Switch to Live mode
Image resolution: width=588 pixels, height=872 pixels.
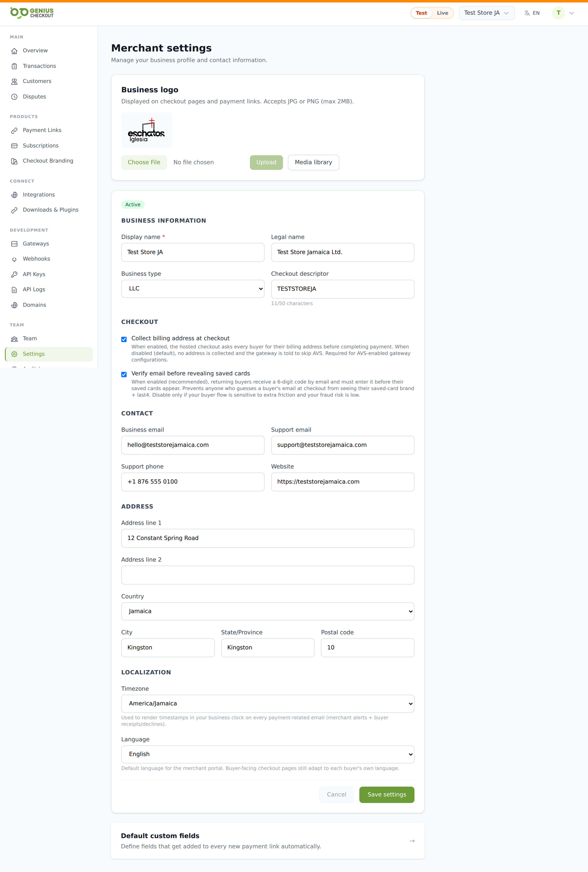(x=442, y=13)
